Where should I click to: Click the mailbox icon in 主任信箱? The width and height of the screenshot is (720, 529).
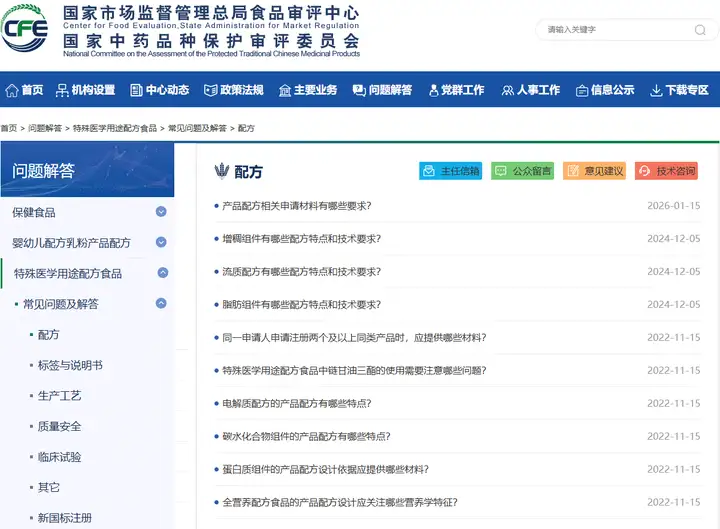click(429, 171)
